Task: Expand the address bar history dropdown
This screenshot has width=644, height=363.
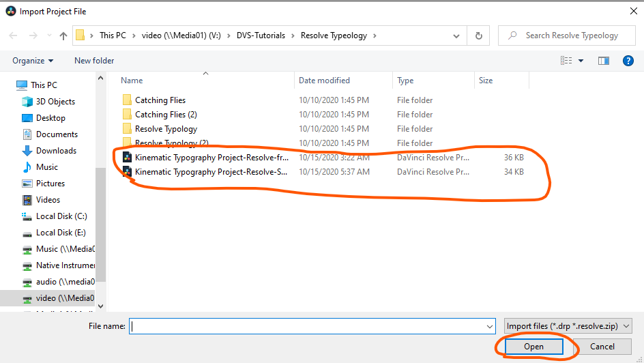Action: point(456,35)
